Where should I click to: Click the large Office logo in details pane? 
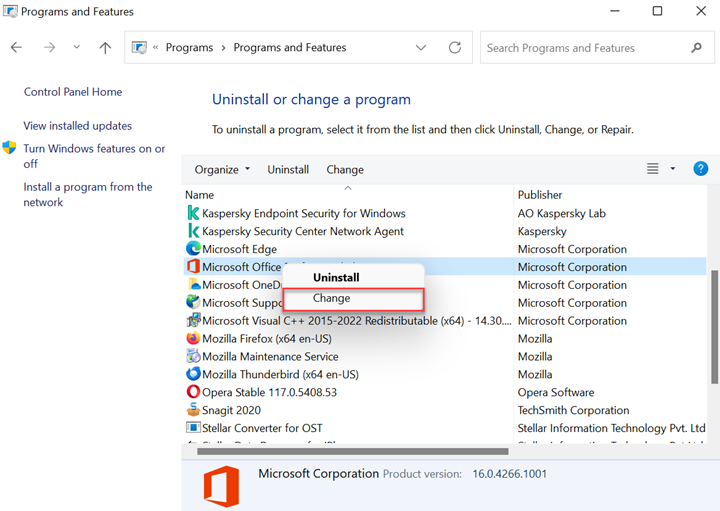coord(222,486)
